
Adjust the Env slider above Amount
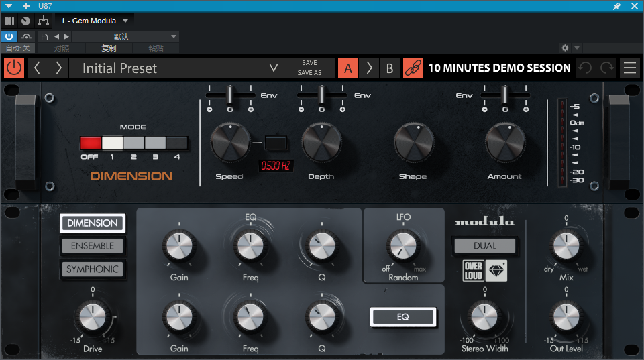pyautogui.click(x=505, y=95)
